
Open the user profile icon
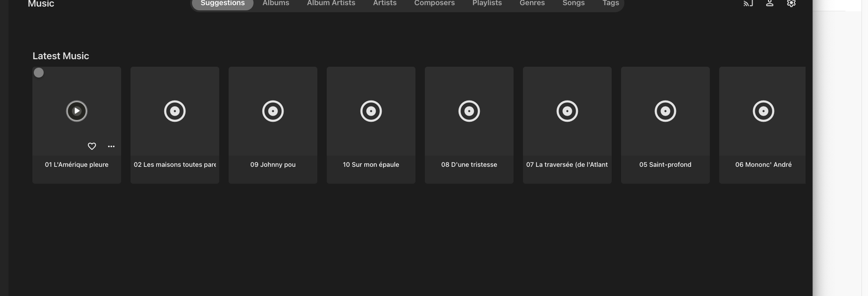769,3
